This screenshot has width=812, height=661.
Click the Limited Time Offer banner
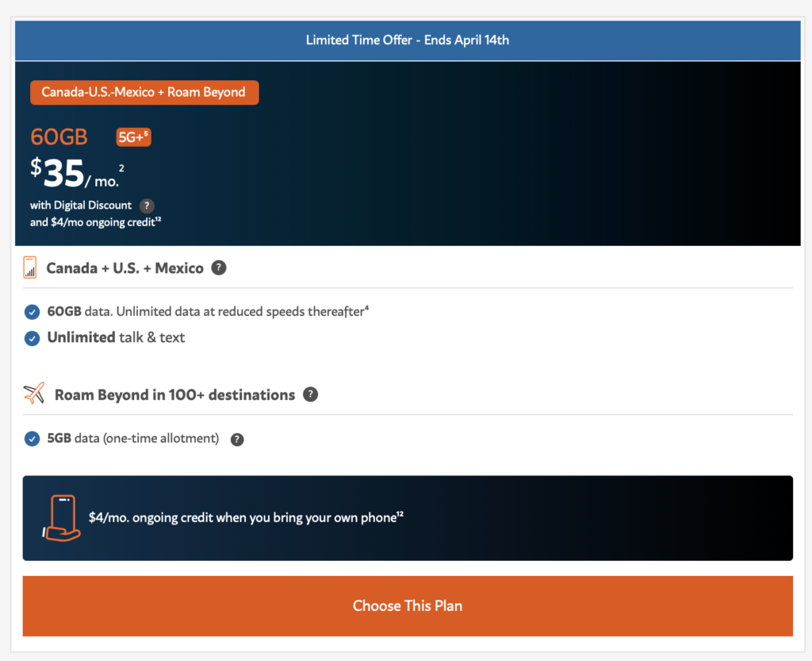(x=408, y=40)
